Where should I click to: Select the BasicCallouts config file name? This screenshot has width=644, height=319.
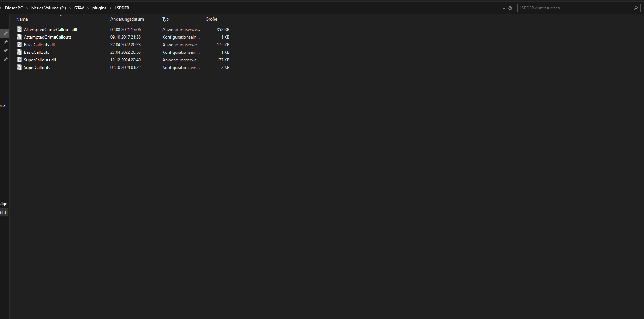[36, 52]
